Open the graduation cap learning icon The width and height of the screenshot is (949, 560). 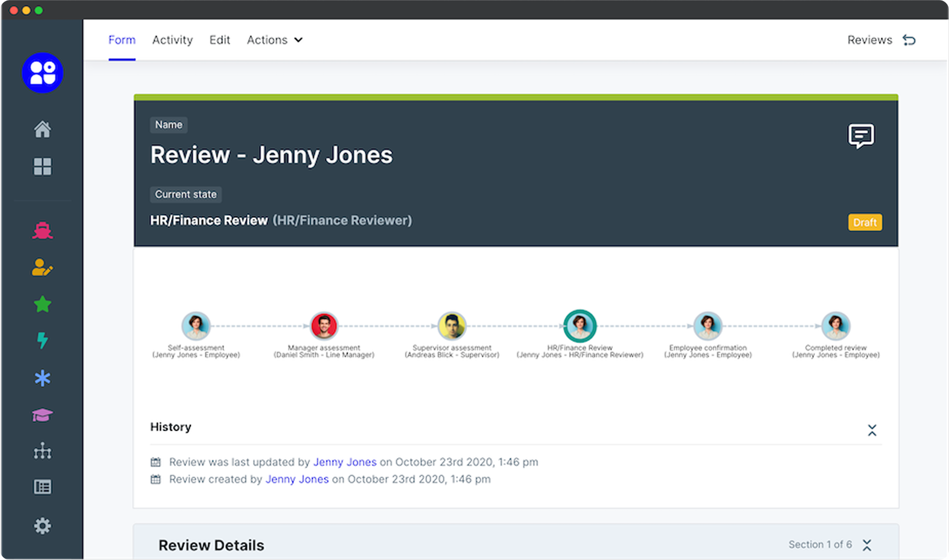coord(43,415)
